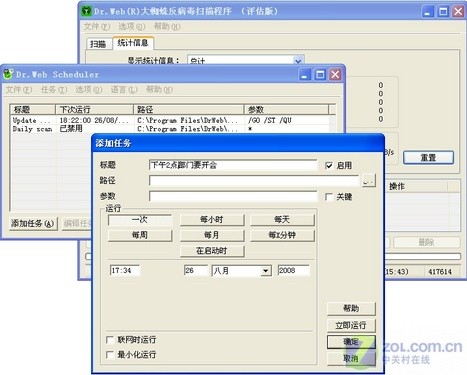
Task: Open 任务 menu in Dr.Web Scheduler
Action: pos(54,89)
